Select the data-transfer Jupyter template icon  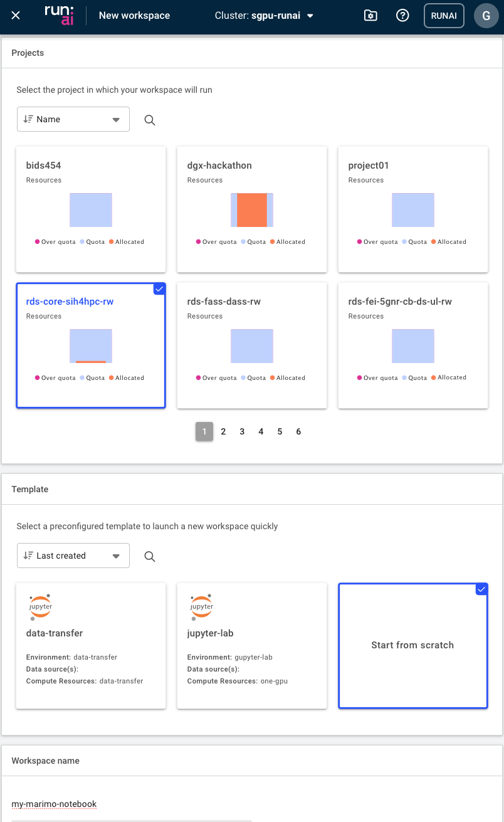pos(41,606)
